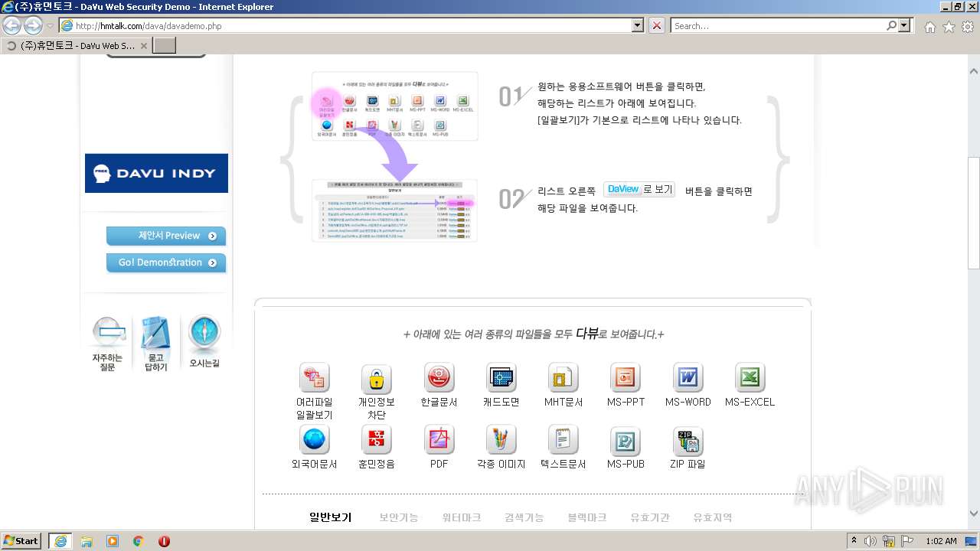Open Favorites star icon

point(949,27)
